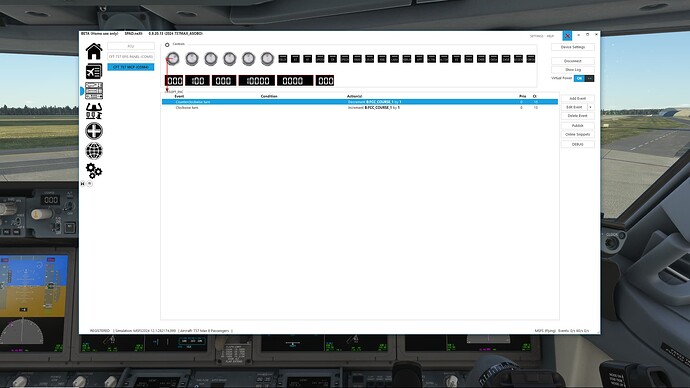The width and height of the screenshot is (690, 388).
Task: Click the tiny collapse sidebar arrow icon
Action: click(83, 183)
